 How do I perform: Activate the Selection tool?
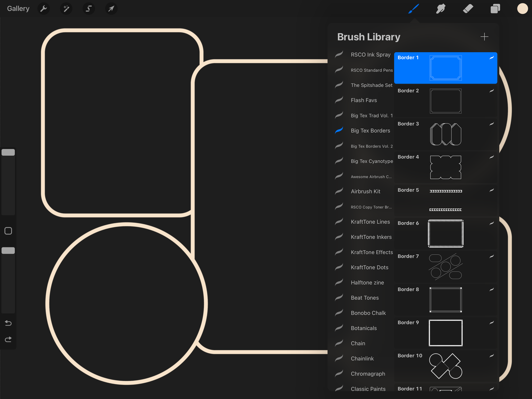(x=89, y=9)
